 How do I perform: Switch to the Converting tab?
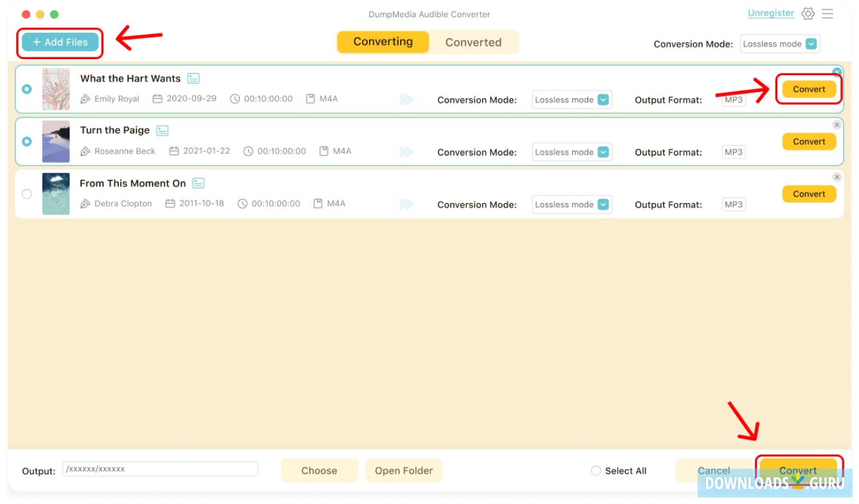click(383, 42)
